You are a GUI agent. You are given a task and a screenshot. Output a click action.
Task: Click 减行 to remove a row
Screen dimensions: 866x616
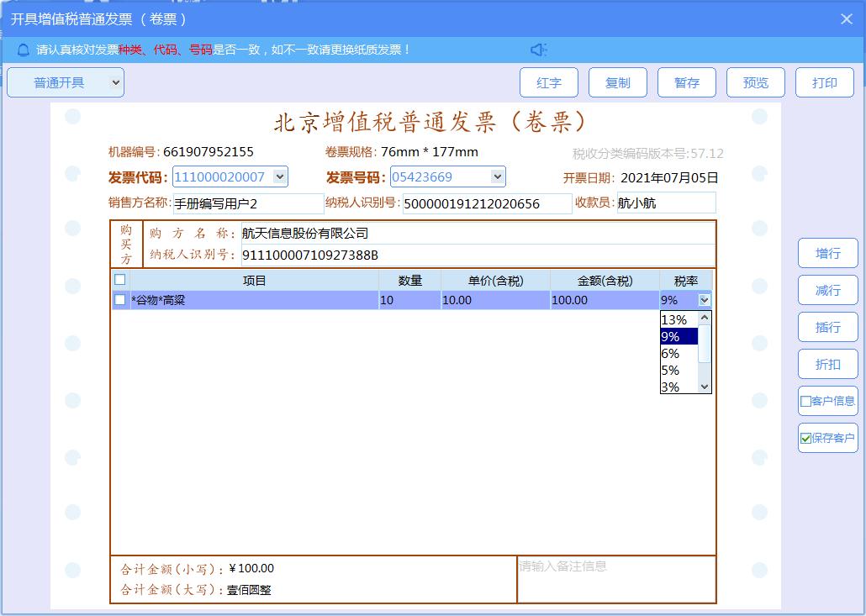point(827,289)
